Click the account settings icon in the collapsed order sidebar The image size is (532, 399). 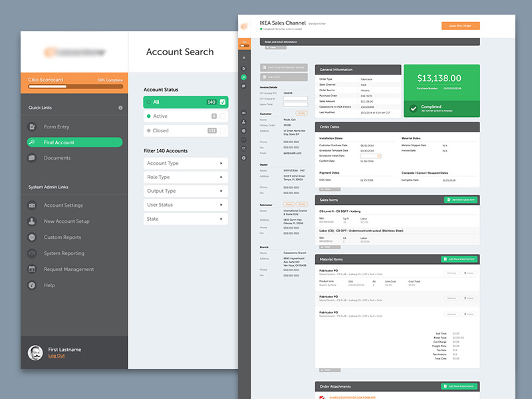point(243,112)
